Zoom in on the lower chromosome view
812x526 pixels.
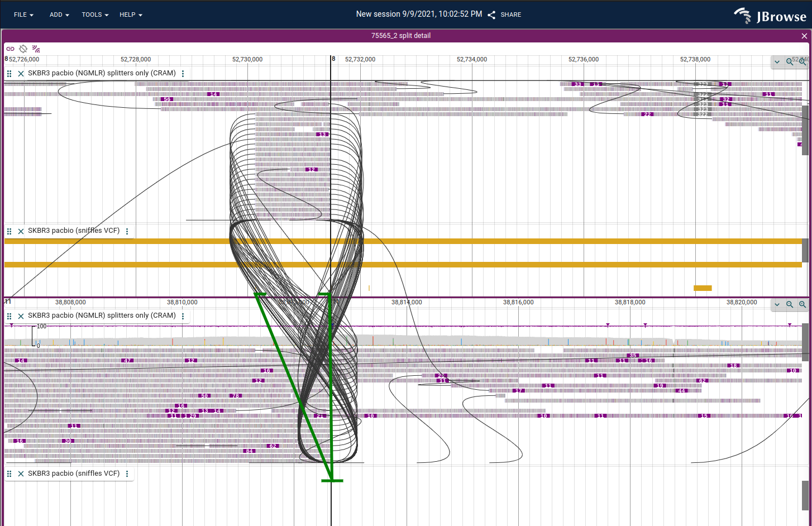[803, 304]
